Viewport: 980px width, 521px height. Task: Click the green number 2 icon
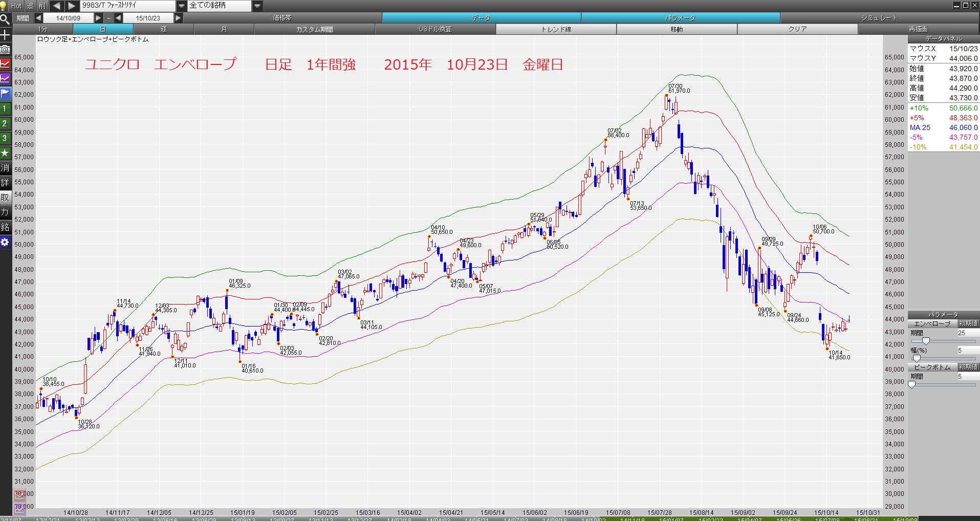pyautogui.click(x=5, y=123)
